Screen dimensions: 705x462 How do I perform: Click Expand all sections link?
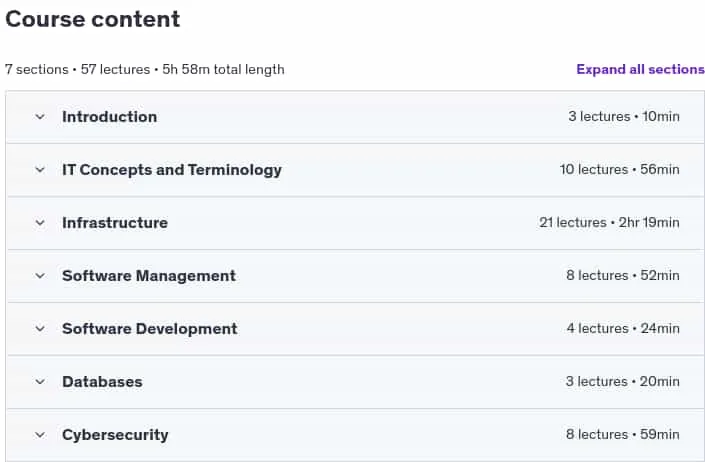pos(640,69)
